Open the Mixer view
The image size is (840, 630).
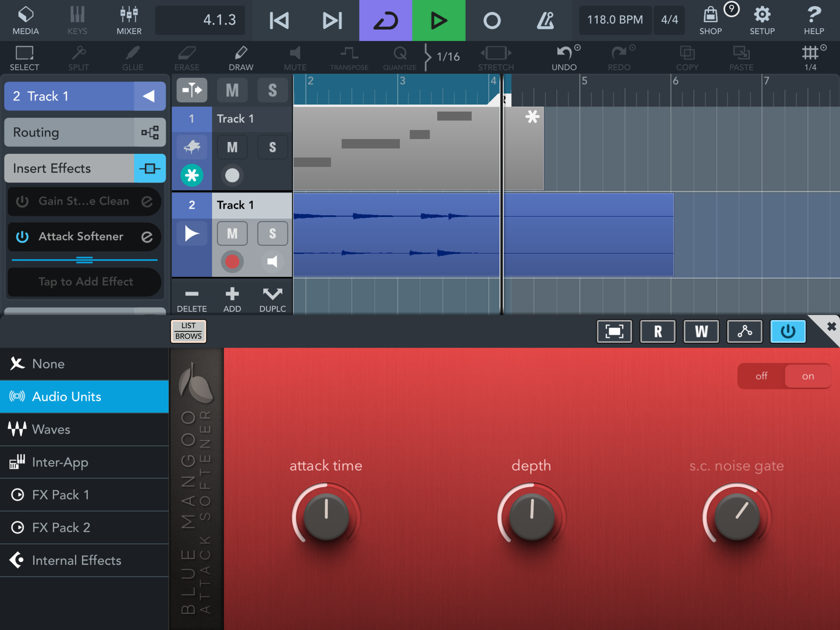coord(129,20)
